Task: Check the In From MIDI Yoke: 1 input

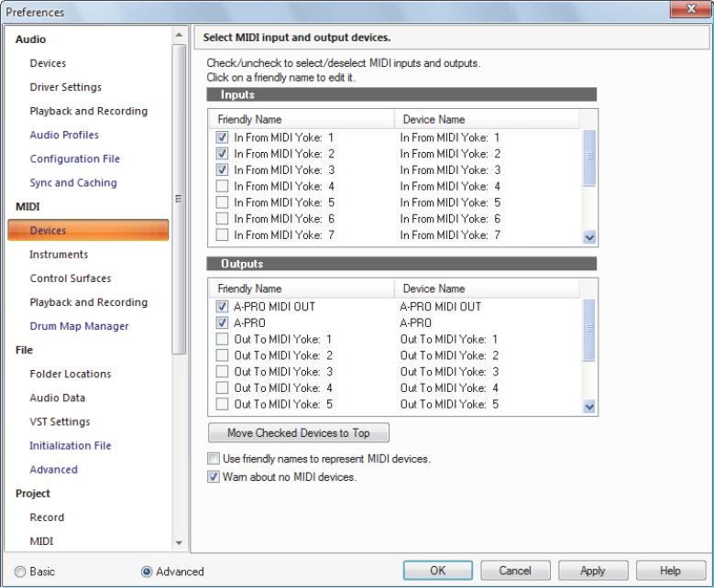Action: pos(222,137)
